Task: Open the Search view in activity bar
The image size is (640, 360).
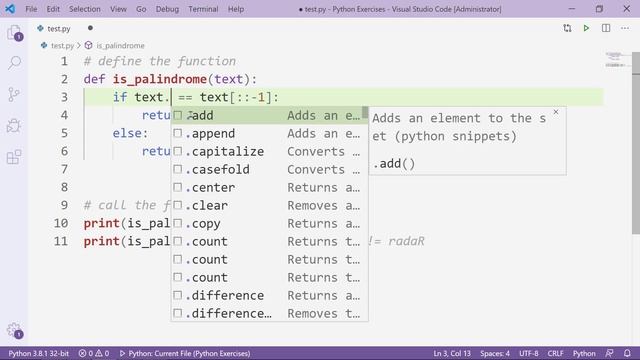Action: pos(14,63)
